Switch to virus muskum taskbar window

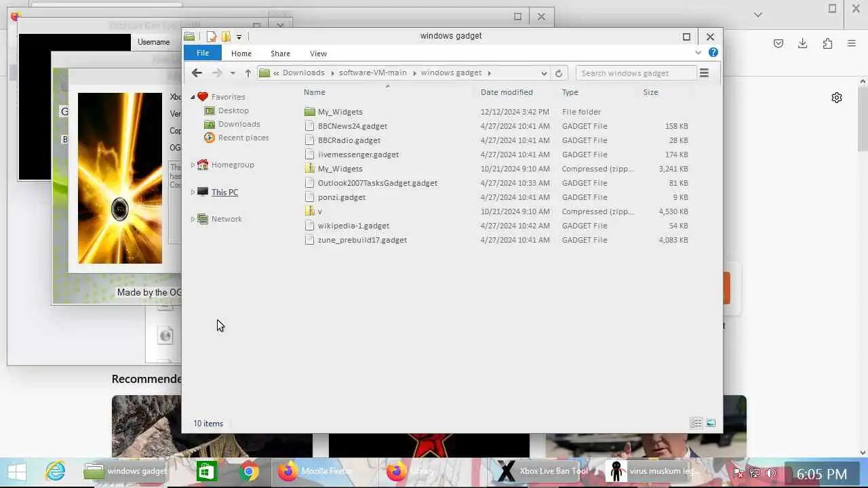651,472
